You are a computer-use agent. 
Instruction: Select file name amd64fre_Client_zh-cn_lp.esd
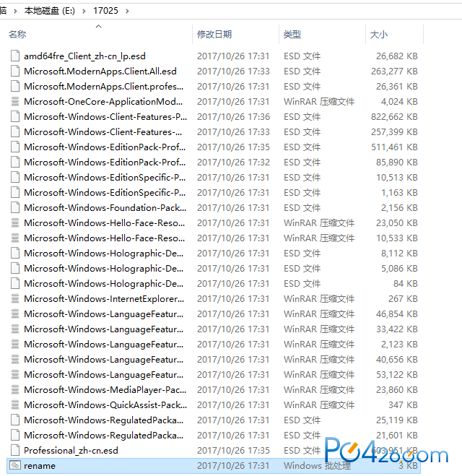click(84, 56)
